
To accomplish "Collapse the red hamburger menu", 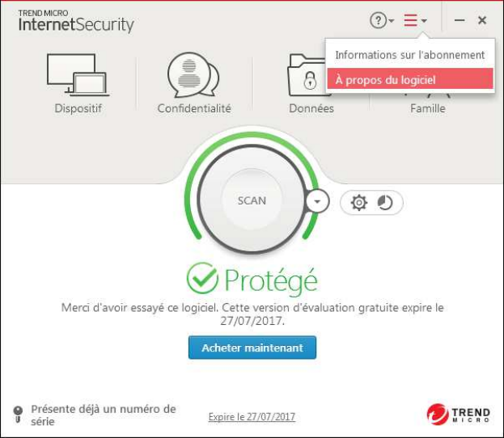I will pos(415,21).
